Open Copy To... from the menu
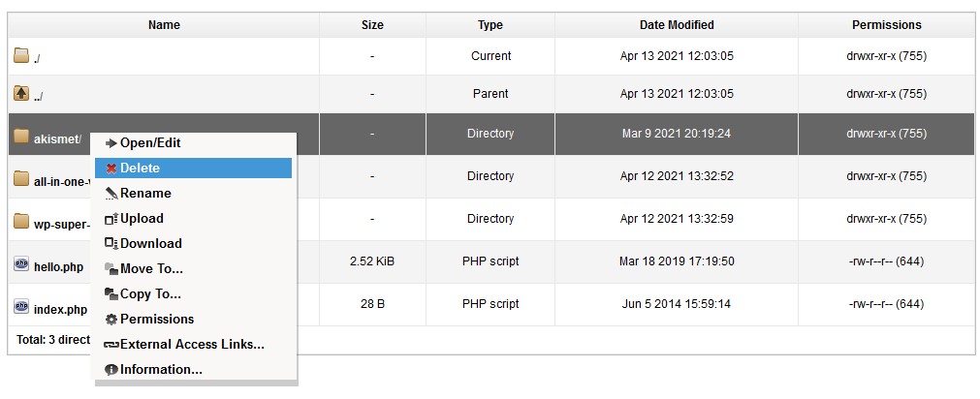980x399 pixels. click(193, 294)
